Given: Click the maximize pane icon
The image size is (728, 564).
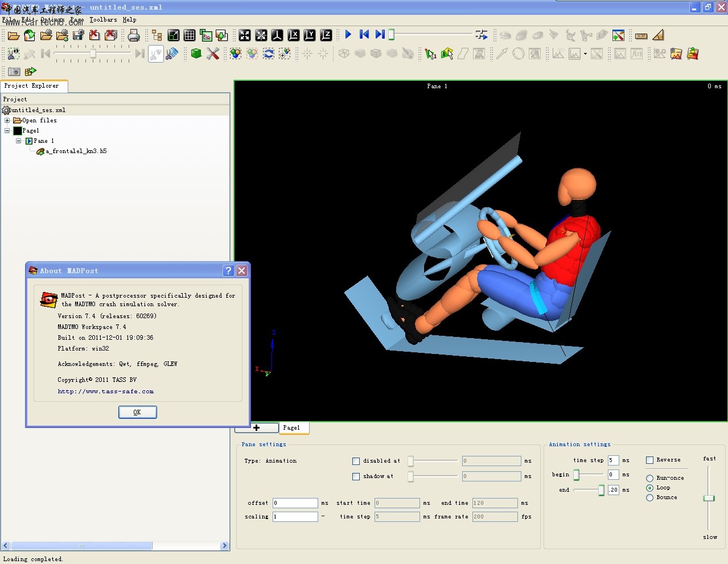Looking at the screenshot, I should 174,35.
